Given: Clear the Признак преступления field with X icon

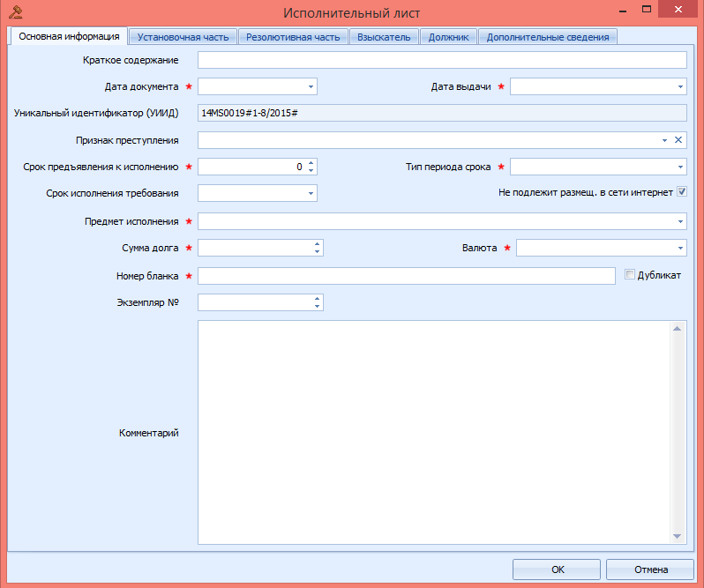Looking at the screenshot, I should tap(678, 140).
